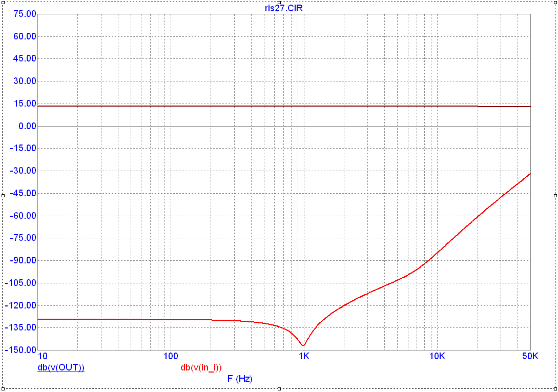Click the -135.00 y-axis value

(20, 327)
